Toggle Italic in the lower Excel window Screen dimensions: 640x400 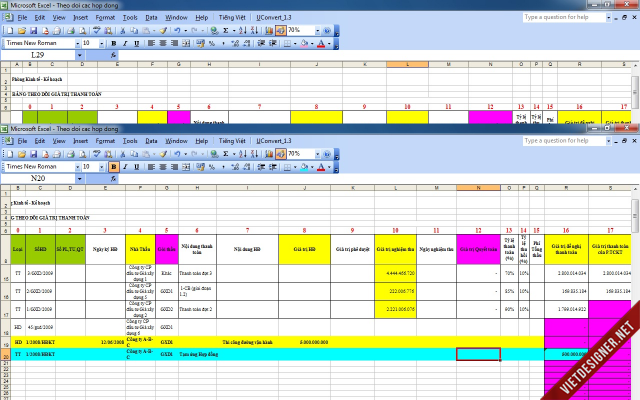[125, 165]
